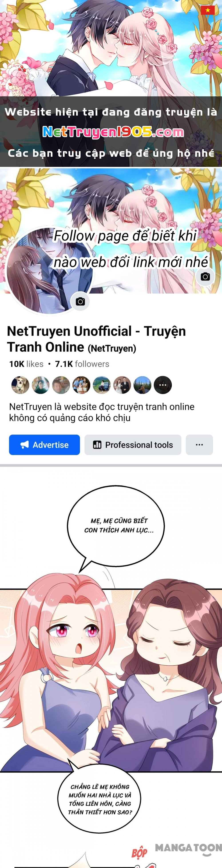This screenshot has width=222, height=868.
Task: Show more followers via ellipsis avatar
Action: click(163, 385)
